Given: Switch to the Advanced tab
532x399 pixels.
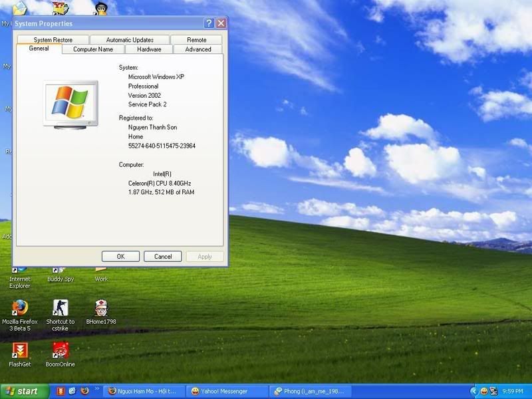Looking at the screenshot, I should [198, 49].
